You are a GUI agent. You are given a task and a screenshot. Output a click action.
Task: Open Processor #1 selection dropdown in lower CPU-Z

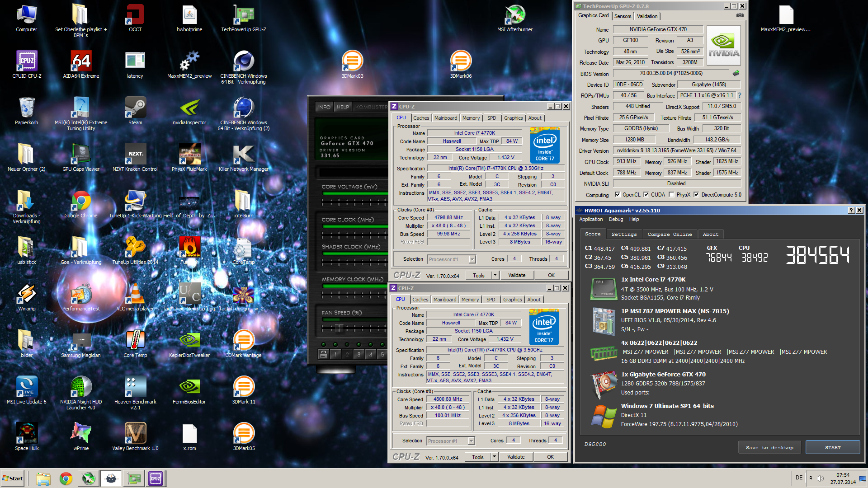coord(451,441)
